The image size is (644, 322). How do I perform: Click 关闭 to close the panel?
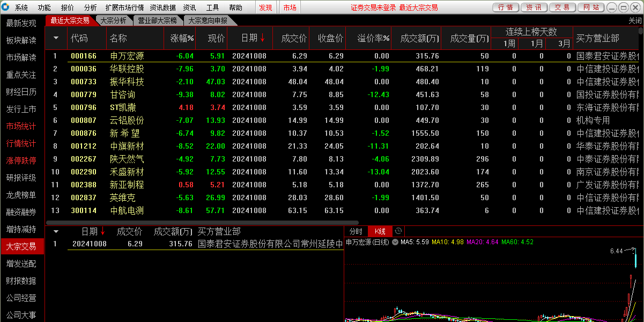pos(635,20)
